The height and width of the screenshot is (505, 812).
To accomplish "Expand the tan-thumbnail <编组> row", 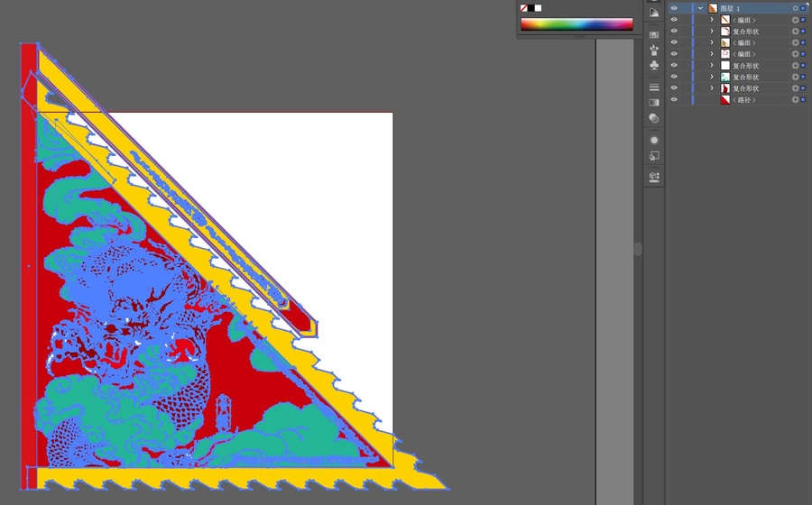I will (x=712, y=42).
